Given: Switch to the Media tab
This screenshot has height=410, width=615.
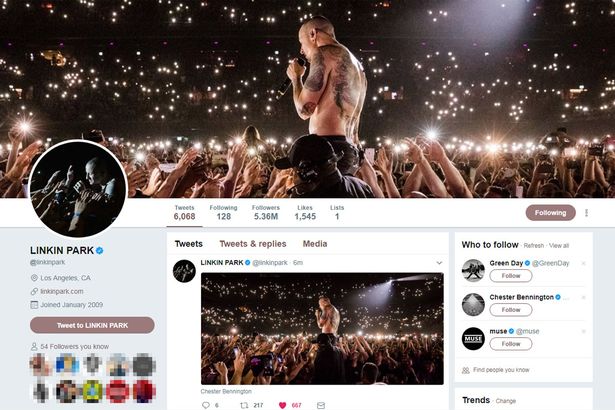Looking at the screenshot, I should point(315,244).
